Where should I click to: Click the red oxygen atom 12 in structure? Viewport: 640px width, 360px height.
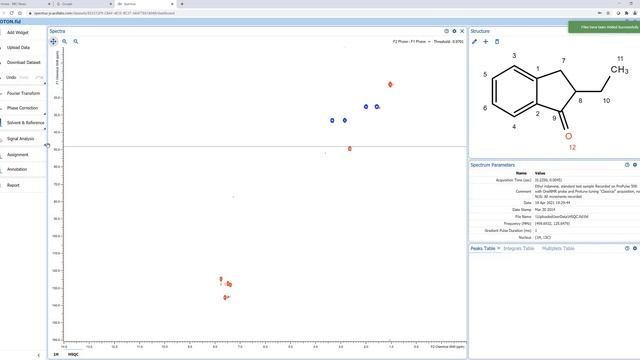tap(568, 136)
